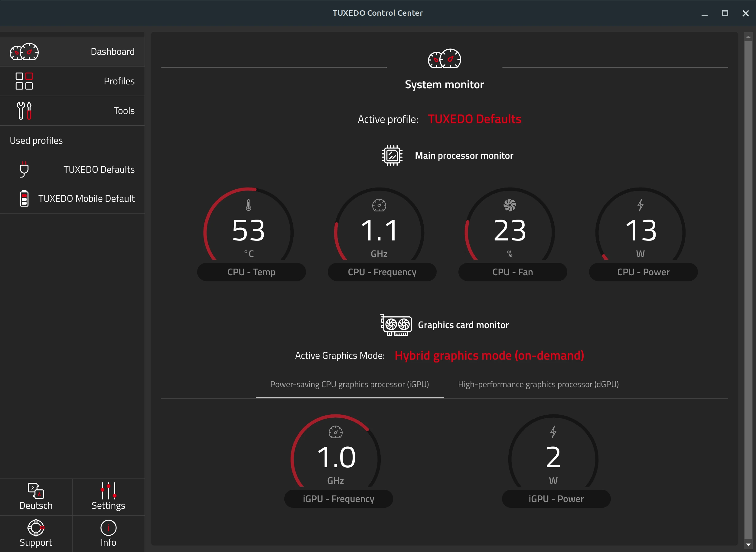Click the main processor chip icon
This screenshot has height=552, width=756.
392,155
